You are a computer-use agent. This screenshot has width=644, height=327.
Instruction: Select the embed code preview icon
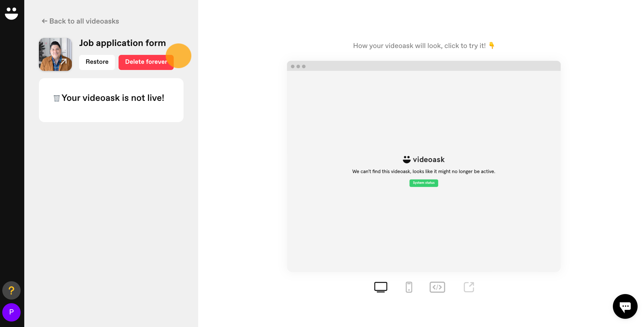[x=437, y=287]
